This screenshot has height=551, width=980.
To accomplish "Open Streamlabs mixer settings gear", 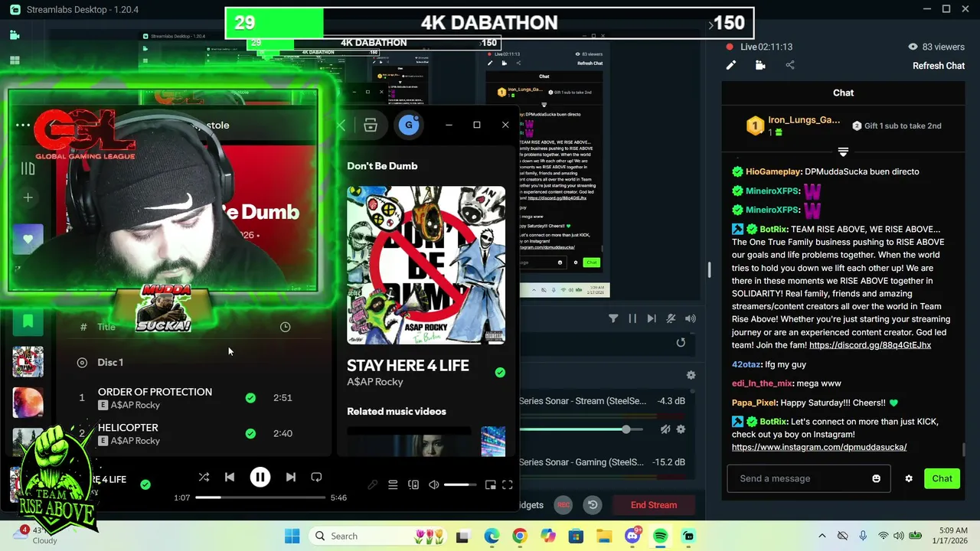I will coord(691,375).
